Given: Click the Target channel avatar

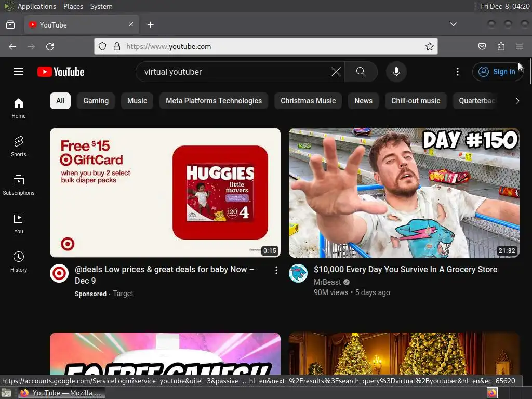Looking at the screenshot, I should click(59, 273).
